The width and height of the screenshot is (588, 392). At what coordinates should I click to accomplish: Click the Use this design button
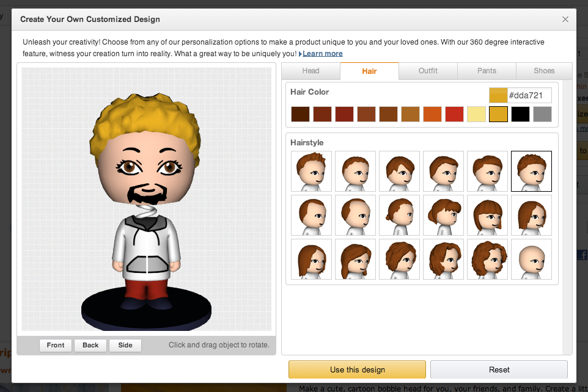tap(357, 369)
